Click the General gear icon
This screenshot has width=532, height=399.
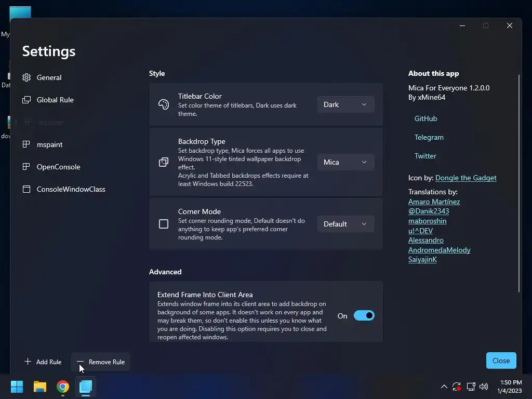pos(26,77)
